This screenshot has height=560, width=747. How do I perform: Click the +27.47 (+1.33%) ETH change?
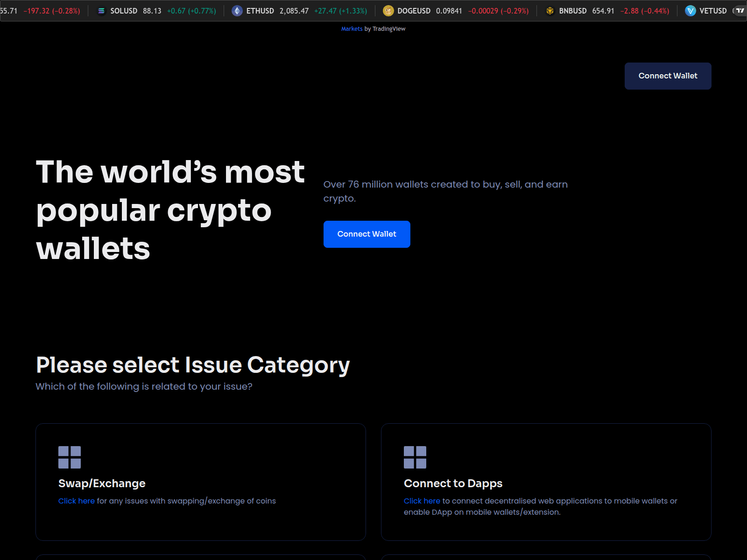341,11
